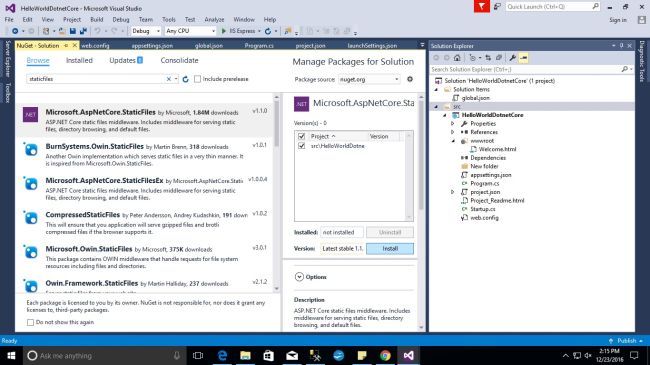Image resolution: width=650 pixels, height=365 pixels.
Task: Click the browser refresh toolbar icon
Action: point(268,31)
